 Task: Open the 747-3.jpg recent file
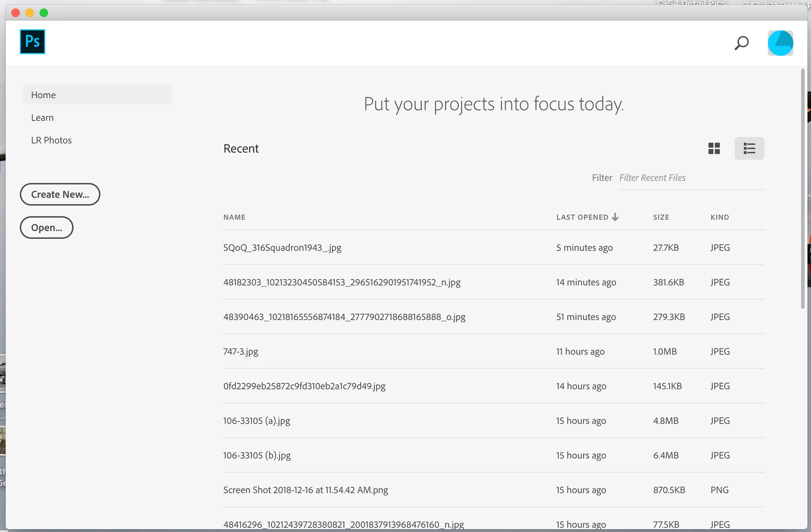[x=241, y=351]
